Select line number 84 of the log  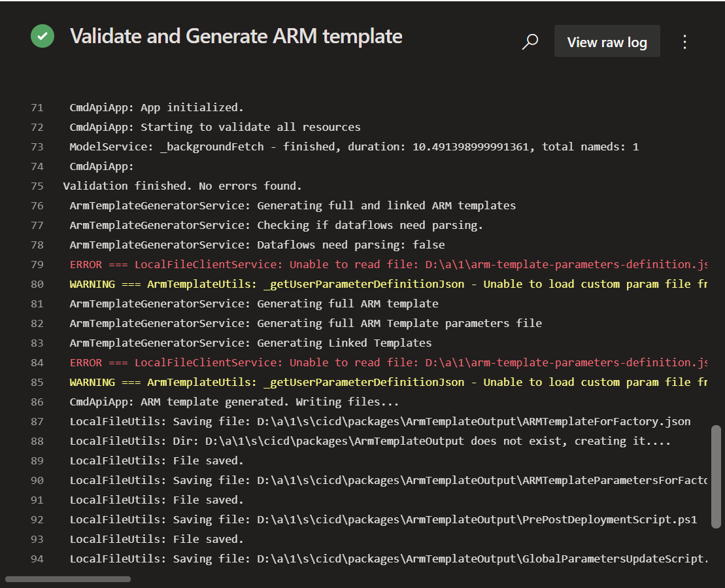(x=37, y=362)
